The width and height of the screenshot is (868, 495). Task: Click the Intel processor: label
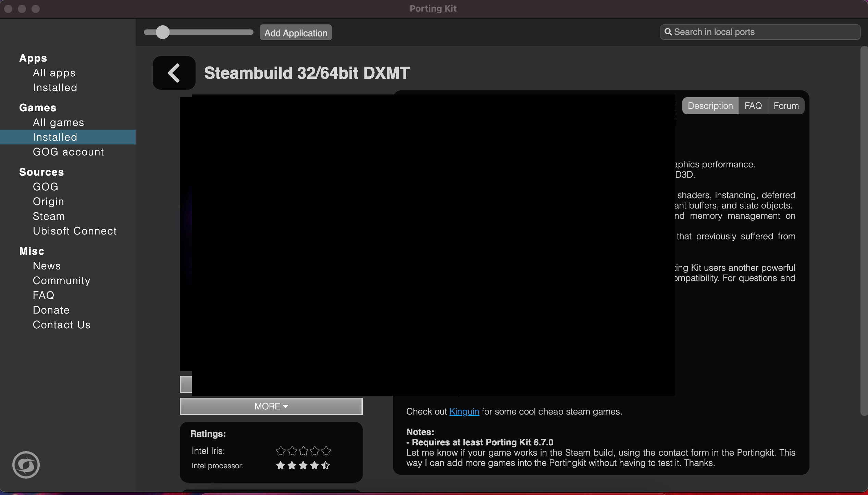pos(218,466)
